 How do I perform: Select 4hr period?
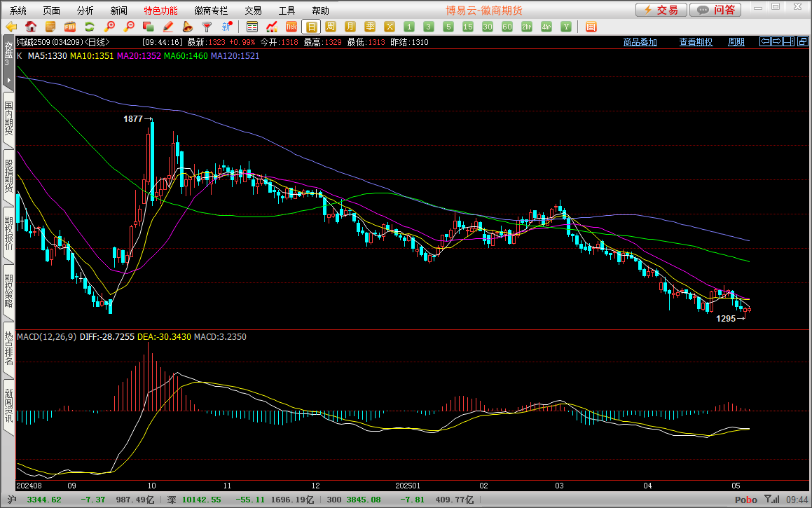pos(546,27)
